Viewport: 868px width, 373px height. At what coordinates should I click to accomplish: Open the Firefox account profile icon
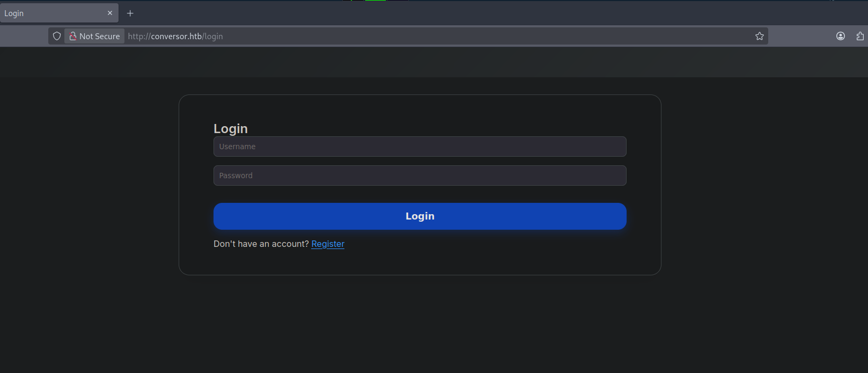click(840, 36)
